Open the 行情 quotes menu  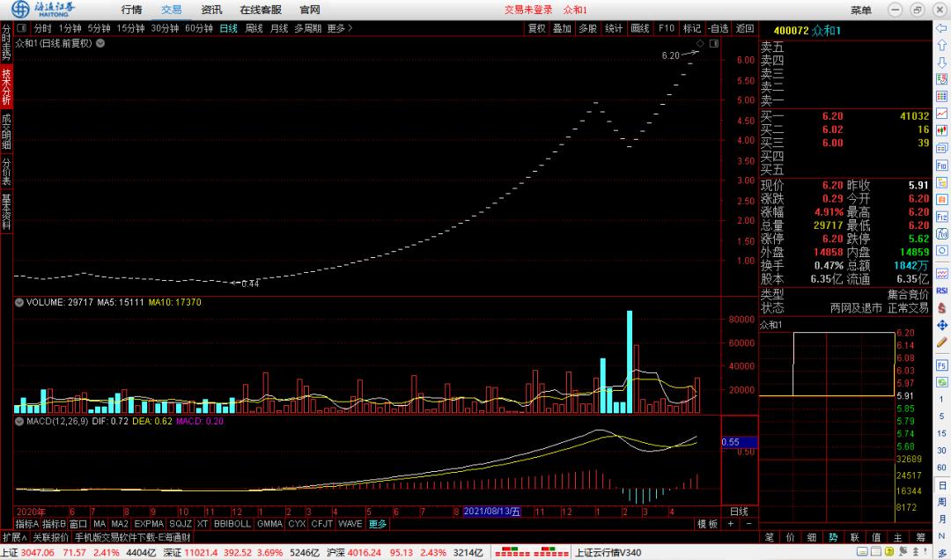[x=131, y=10]
